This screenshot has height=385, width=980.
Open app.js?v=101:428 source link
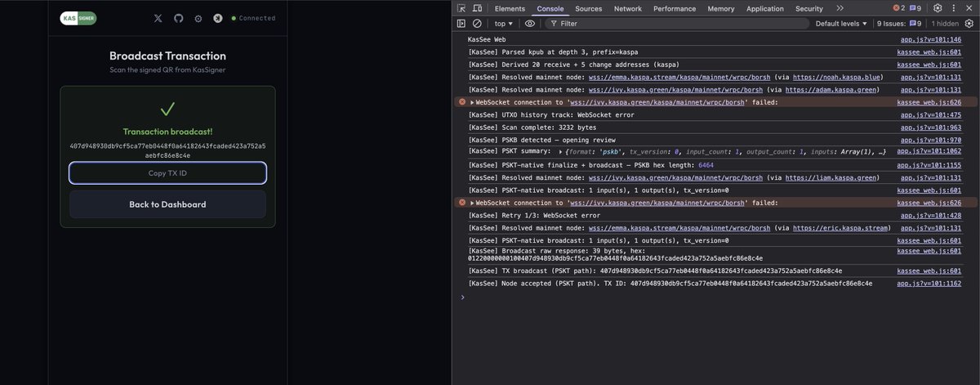[x=930, y=215]
